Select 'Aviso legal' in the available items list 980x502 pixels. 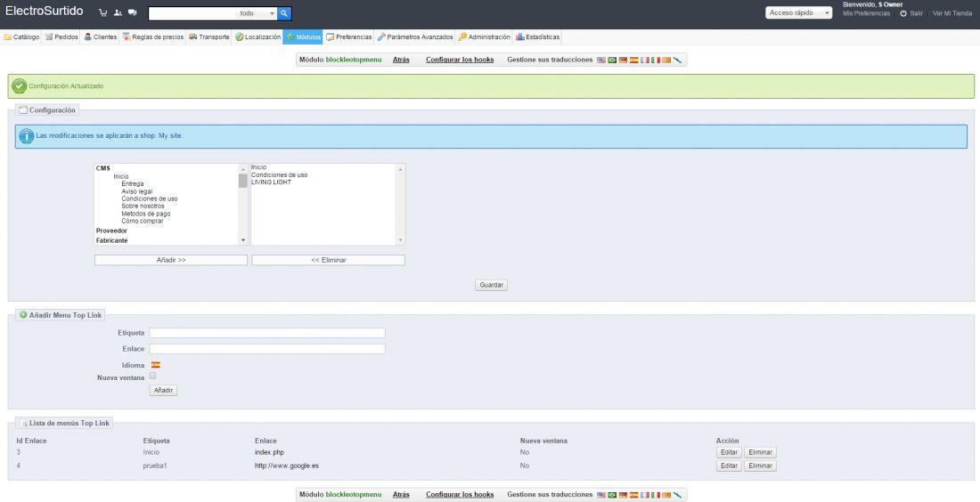[137, 191]
